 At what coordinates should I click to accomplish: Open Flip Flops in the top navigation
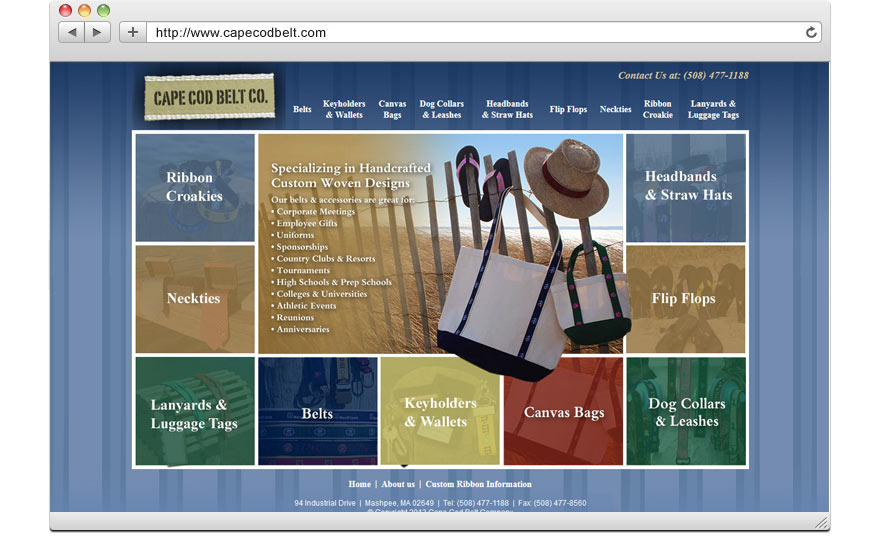pyautogui.click(x=568, y=109)
